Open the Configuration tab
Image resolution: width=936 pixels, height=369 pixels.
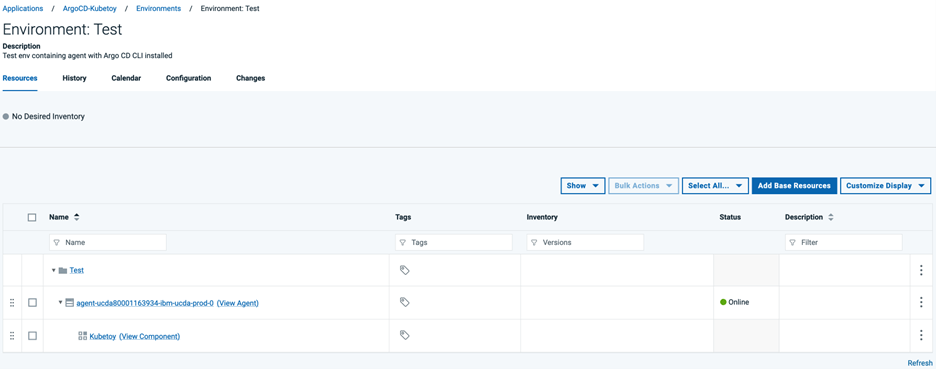(x=189, y=78)
